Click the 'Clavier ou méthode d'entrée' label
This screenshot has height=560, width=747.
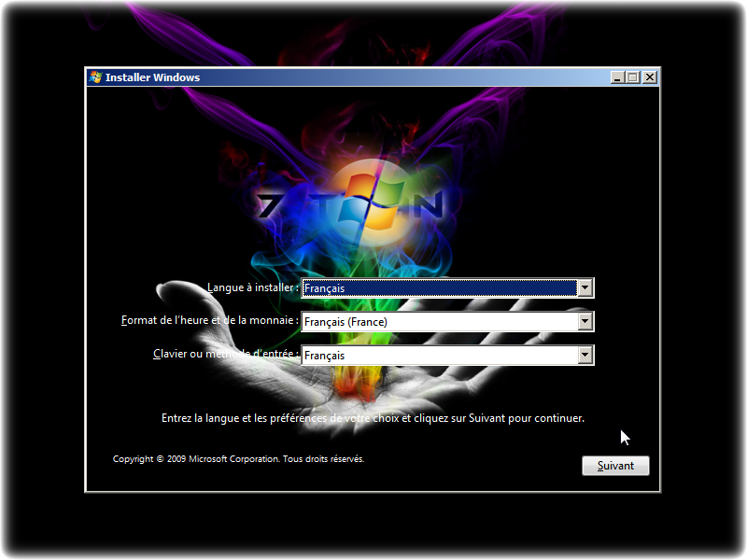[226, 354]
